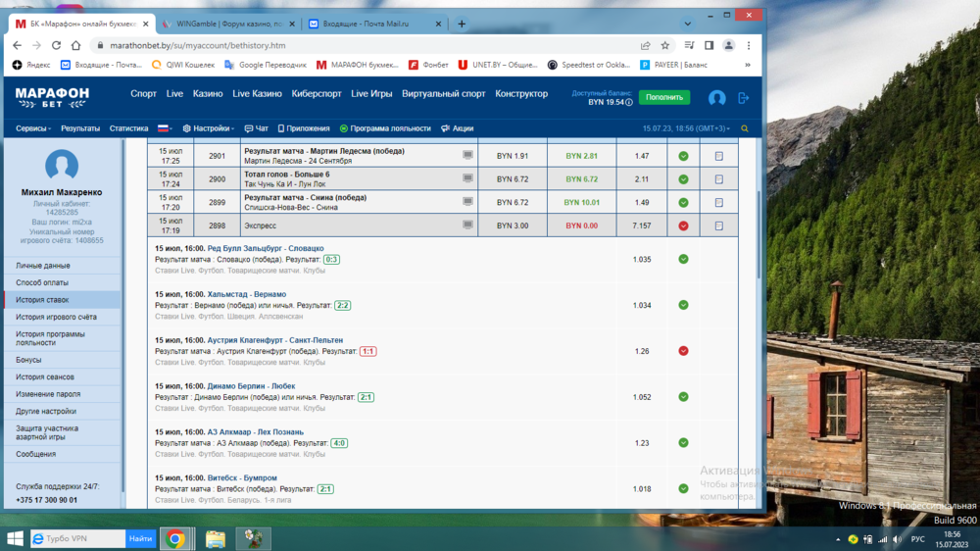Screen dimensions: 980x551
Task: Click the red lost-status icon for bet 2898
Action: click(683, 225)
